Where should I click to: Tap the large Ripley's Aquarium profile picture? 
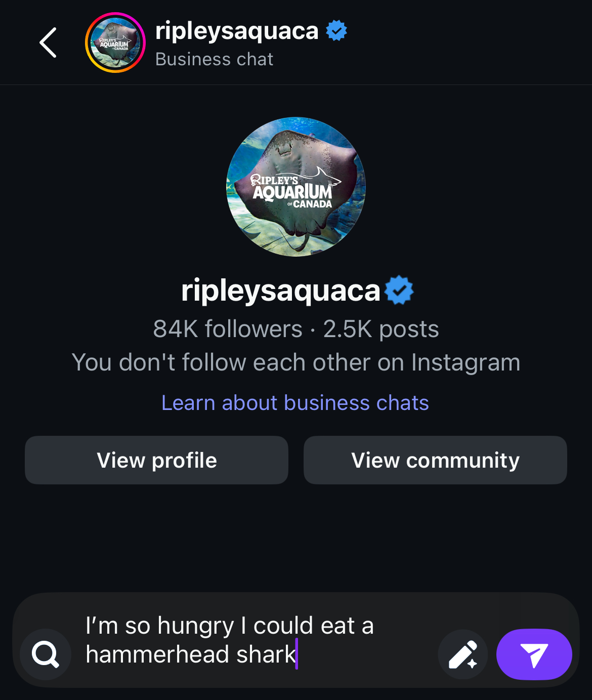point(295,187)
